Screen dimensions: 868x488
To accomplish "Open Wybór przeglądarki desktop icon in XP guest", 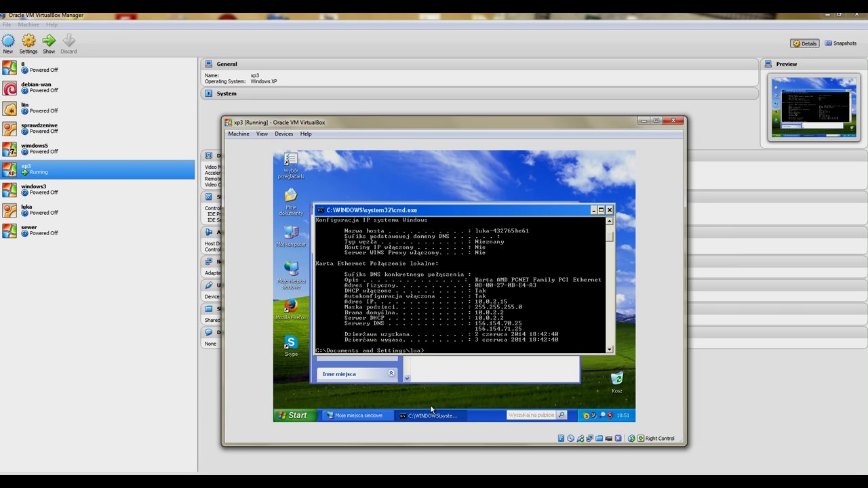I will tap(291, 160).
